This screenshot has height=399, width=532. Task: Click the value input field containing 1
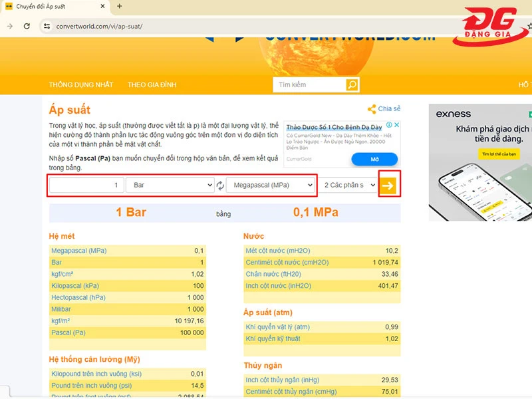pos(86,185)
